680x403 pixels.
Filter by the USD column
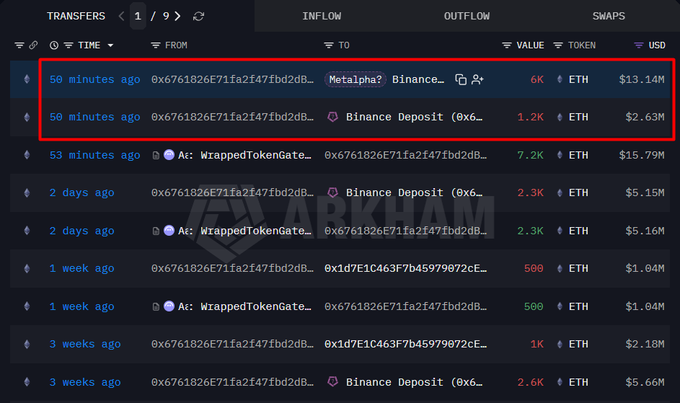click(638, 45)
